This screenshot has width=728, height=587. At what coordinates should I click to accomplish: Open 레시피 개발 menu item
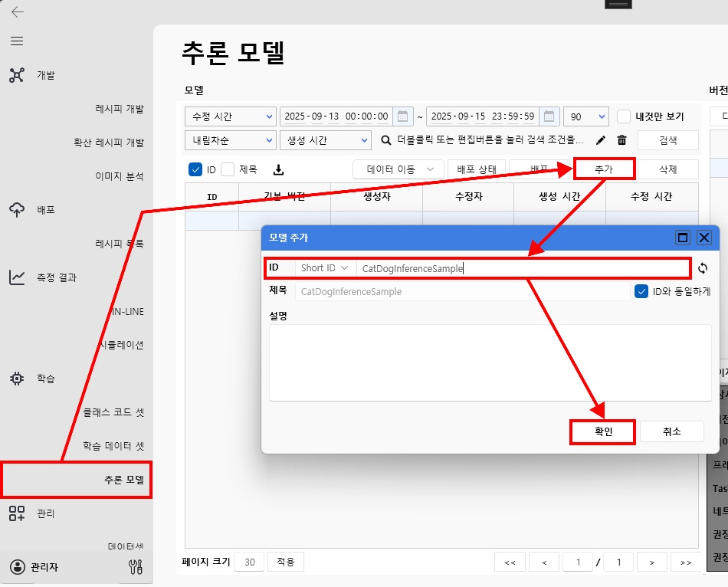coord(119,109)
